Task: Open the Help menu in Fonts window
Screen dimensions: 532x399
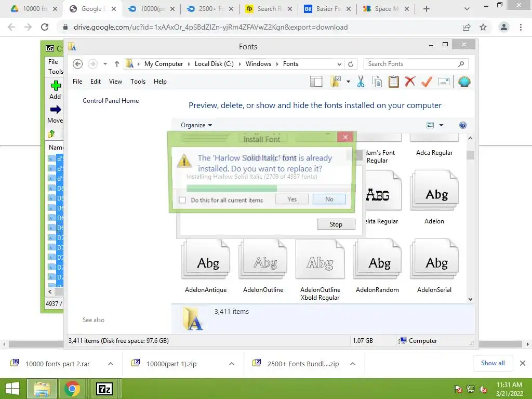Action: click(160, 82)
